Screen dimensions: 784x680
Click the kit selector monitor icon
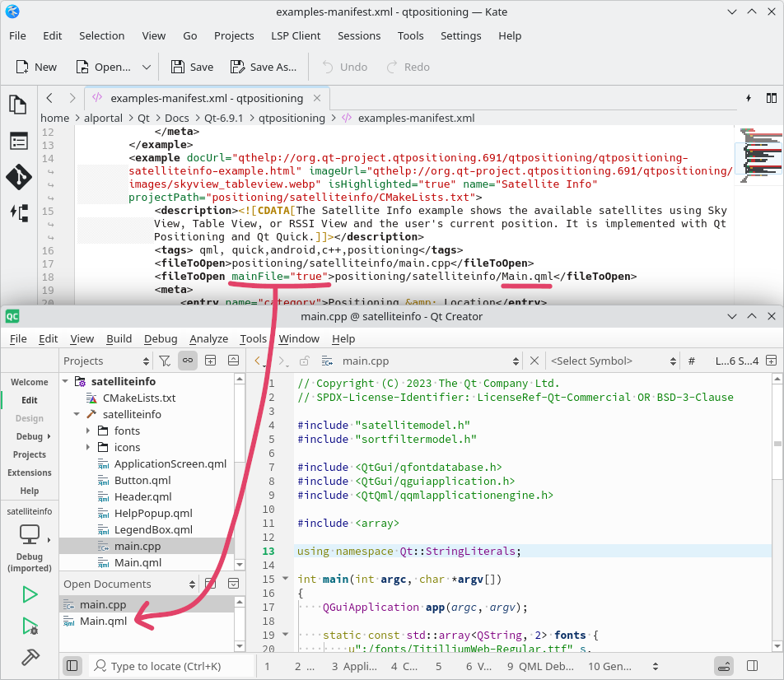tap(30, 534)
